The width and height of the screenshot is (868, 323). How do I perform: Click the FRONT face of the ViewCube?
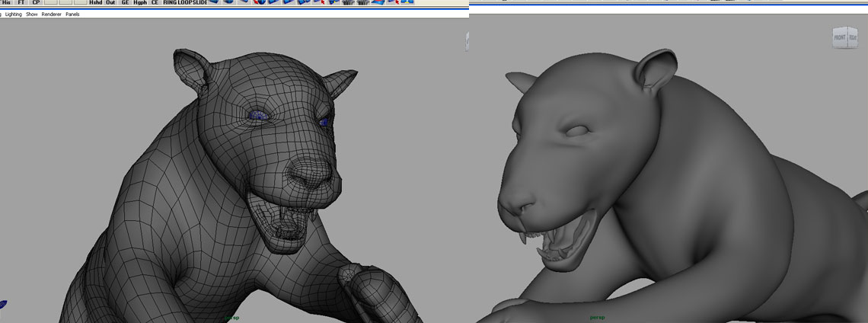840,38
